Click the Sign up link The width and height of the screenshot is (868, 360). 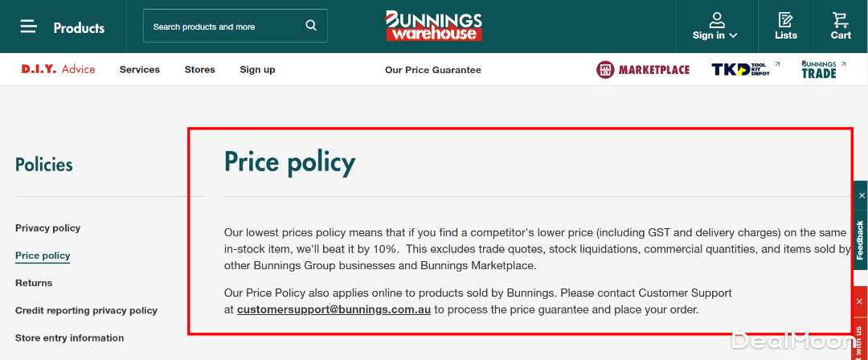257,70
